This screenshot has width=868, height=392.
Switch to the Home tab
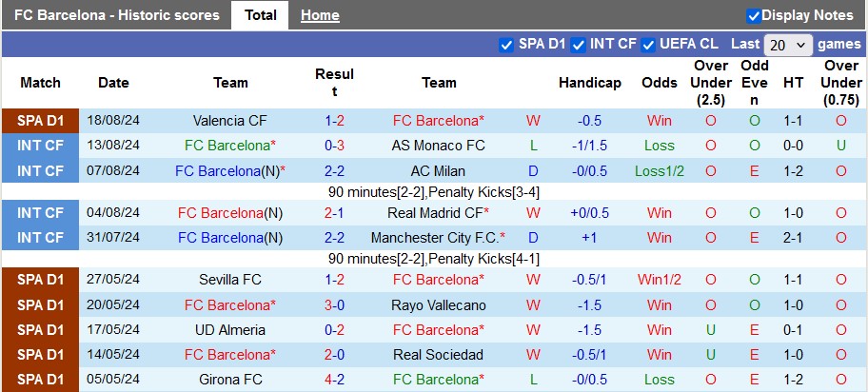[x=320, y=15]
